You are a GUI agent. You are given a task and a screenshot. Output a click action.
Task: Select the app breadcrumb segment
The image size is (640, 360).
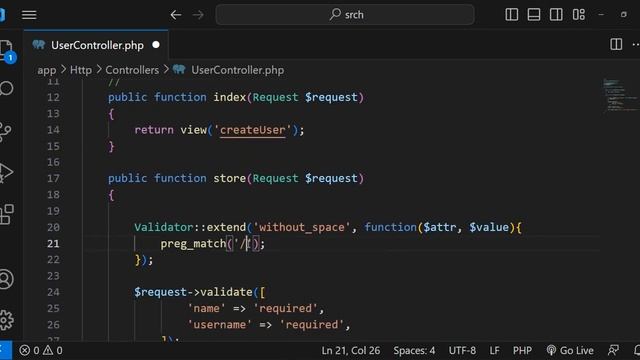point(47,70)
